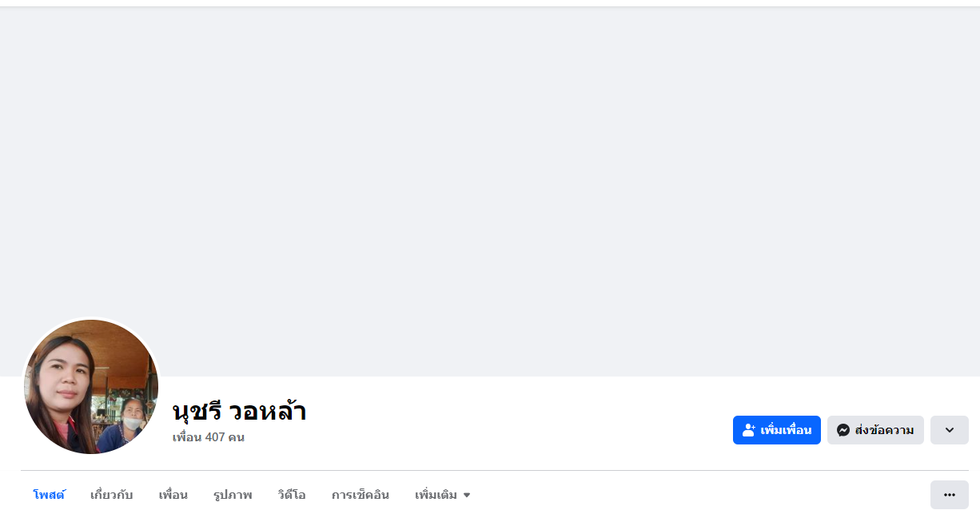Click the empty gray cover photo area
980x514 pixels.
tap(489, 184)
